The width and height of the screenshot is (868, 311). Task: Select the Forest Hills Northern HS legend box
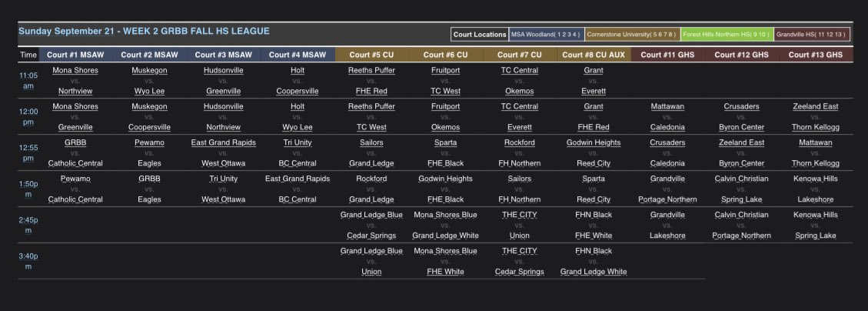pos(727,35)
